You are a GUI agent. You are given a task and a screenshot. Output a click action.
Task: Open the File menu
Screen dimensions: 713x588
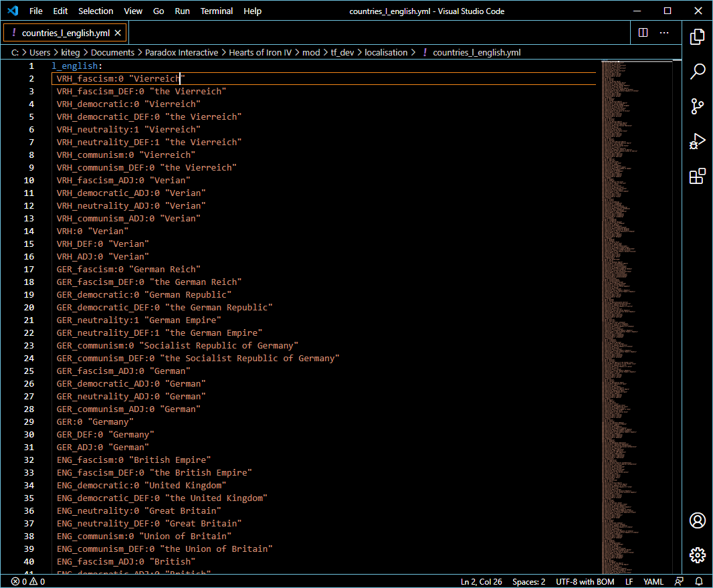[36, 11]
